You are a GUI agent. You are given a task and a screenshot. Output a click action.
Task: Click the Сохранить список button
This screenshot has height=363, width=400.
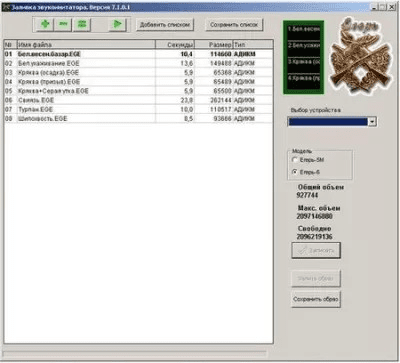pos(234,25)
